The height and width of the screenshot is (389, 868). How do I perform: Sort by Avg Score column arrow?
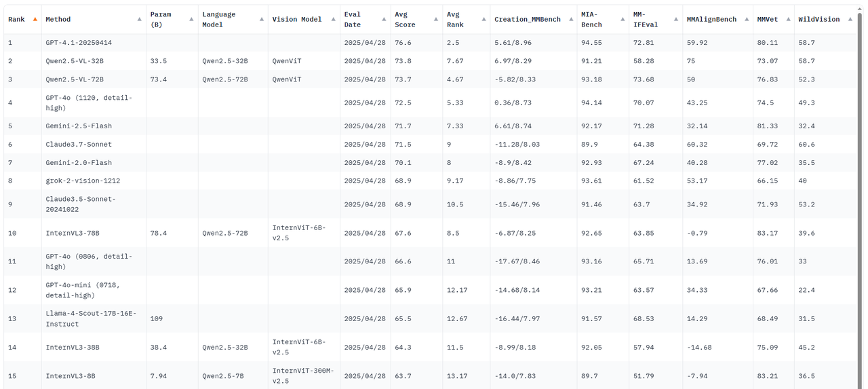(x=436, y=19)
